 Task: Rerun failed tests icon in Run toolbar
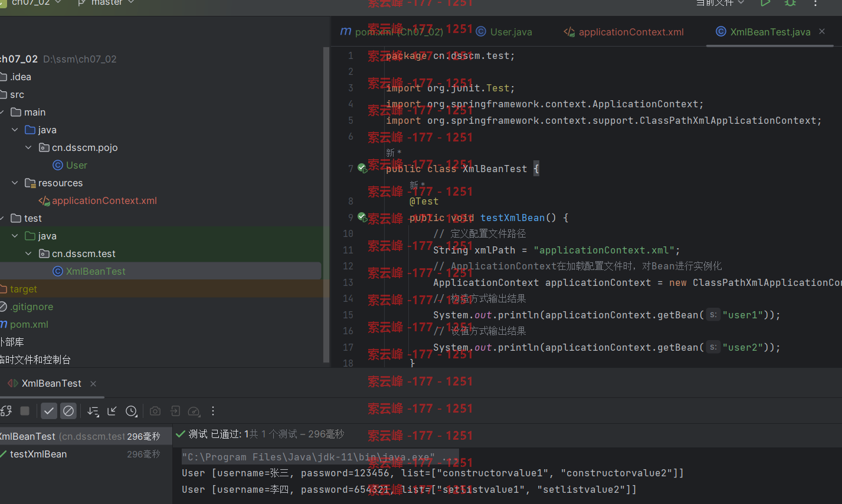tap(6, 411)
